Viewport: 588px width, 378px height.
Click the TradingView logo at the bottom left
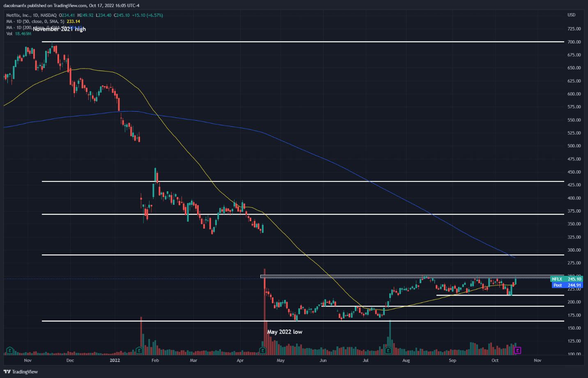click(21, 372)
